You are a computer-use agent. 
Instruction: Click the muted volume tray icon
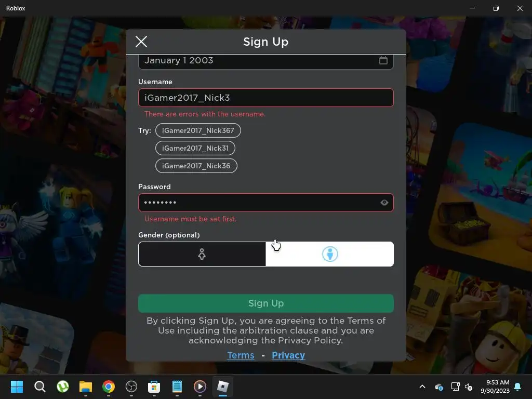[469, 387]
